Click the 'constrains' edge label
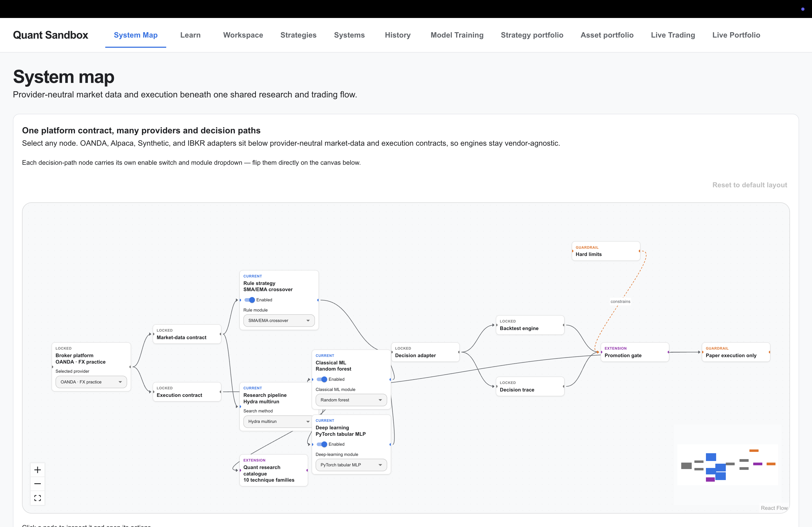Viewport: 812px width, 527px height. click(x=620, y=301)
